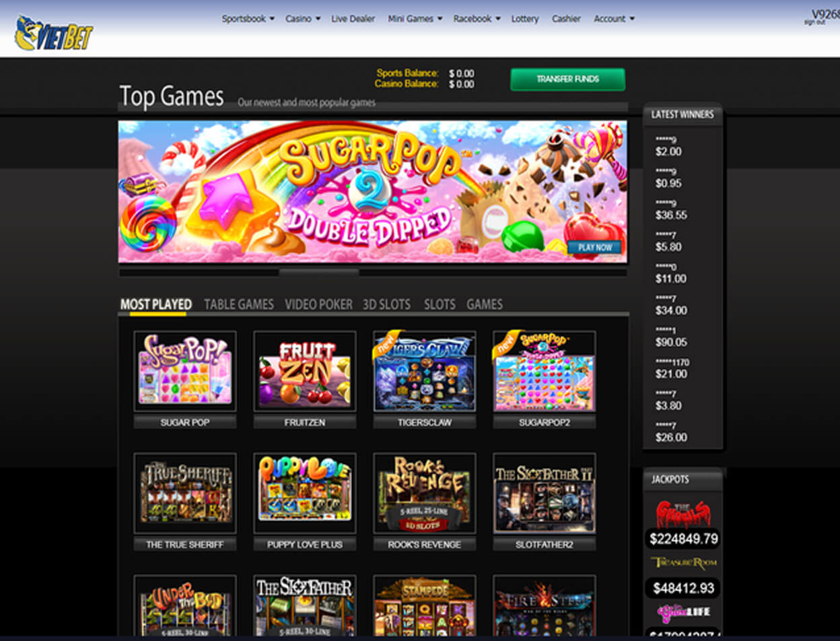This screenshot has width=840, height=641.
Task: Launch The Slotfather game thumbnail
Action: click(x=305, y=605)
